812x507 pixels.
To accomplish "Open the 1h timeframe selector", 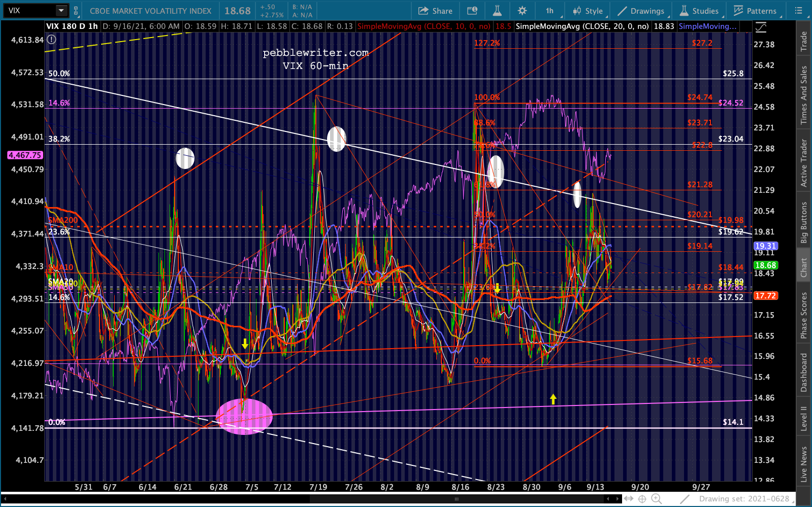I will (x=549, y=11).
